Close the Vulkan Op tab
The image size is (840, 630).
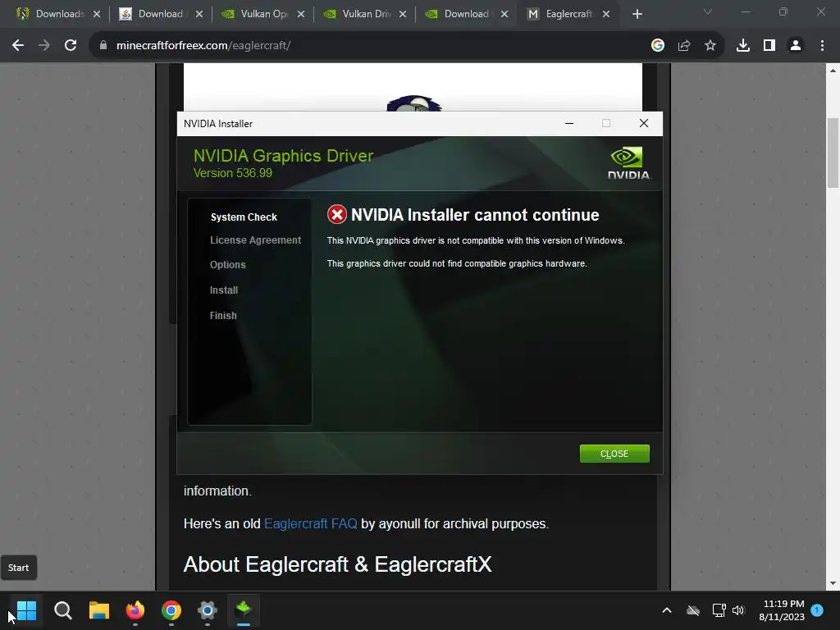click(x=301, y=14)
